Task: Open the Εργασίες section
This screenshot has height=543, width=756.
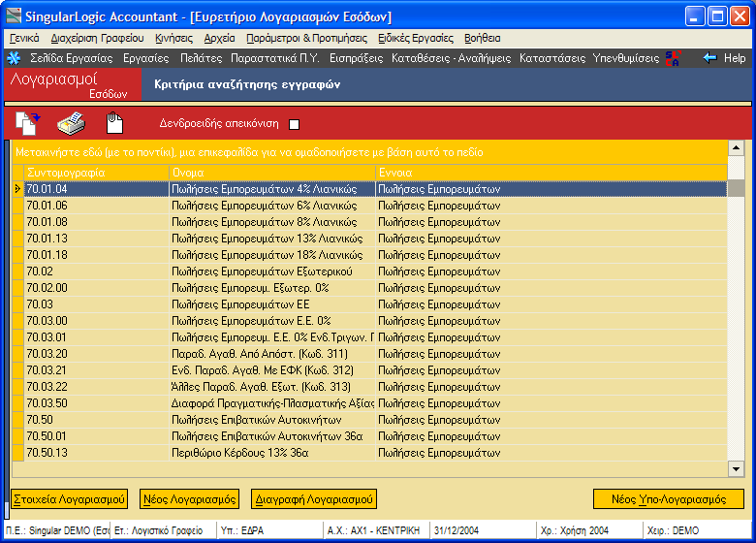Action: 146,58
